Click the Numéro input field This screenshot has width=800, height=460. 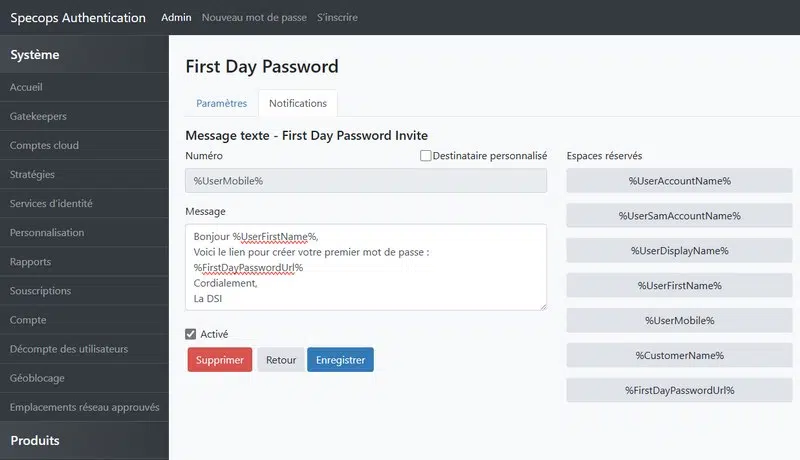pos(366,181)
